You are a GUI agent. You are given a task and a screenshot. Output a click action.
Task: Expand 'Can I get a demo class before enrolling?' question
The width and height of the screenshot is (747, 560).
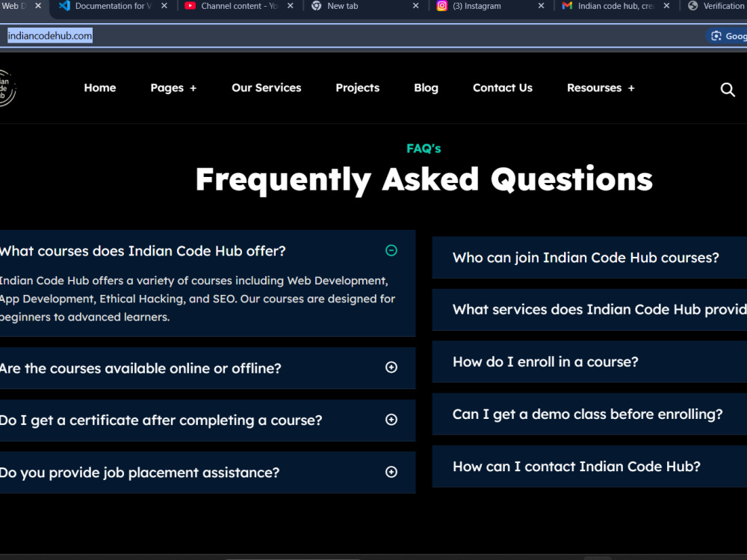pyautogui.click(x=589, y=414)
